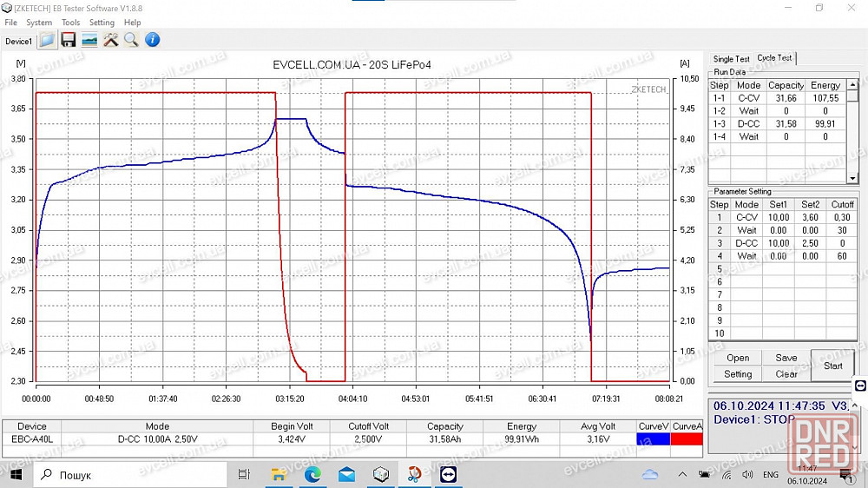Switch to the Single Test tab

click(731, 59)
